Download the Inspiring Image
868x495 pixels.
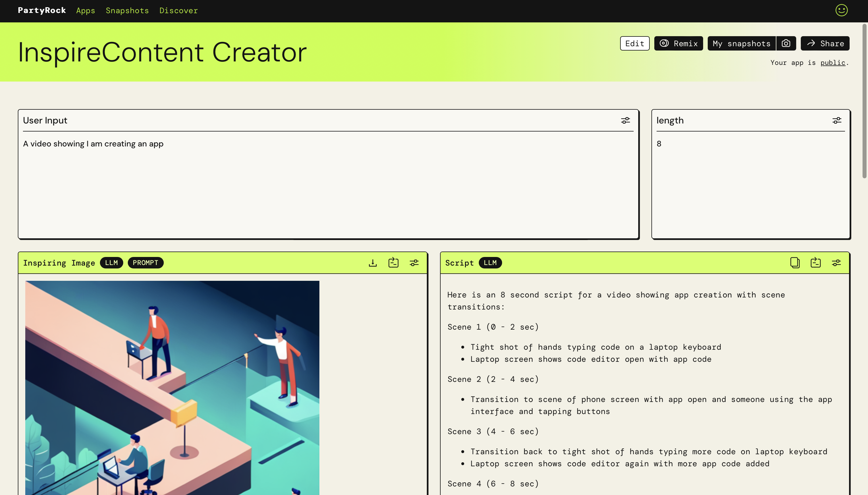[373, 263]
